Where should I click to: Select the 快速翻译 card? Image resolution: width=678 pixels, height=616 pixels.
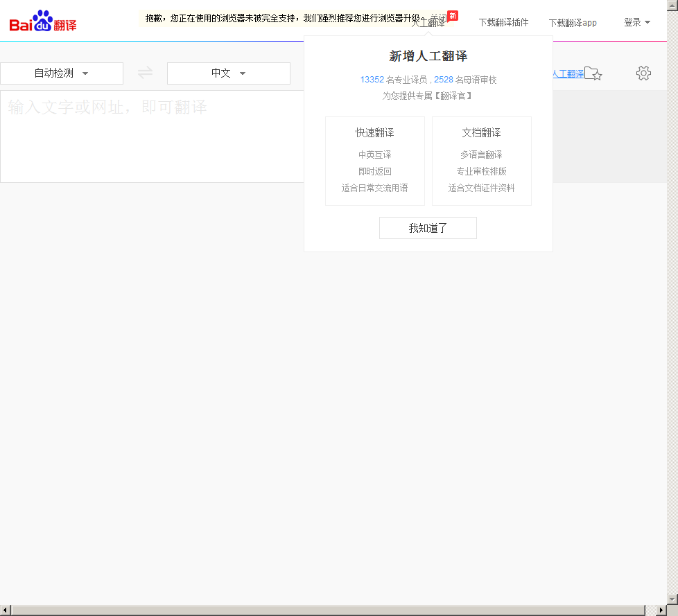click(375, 161)
